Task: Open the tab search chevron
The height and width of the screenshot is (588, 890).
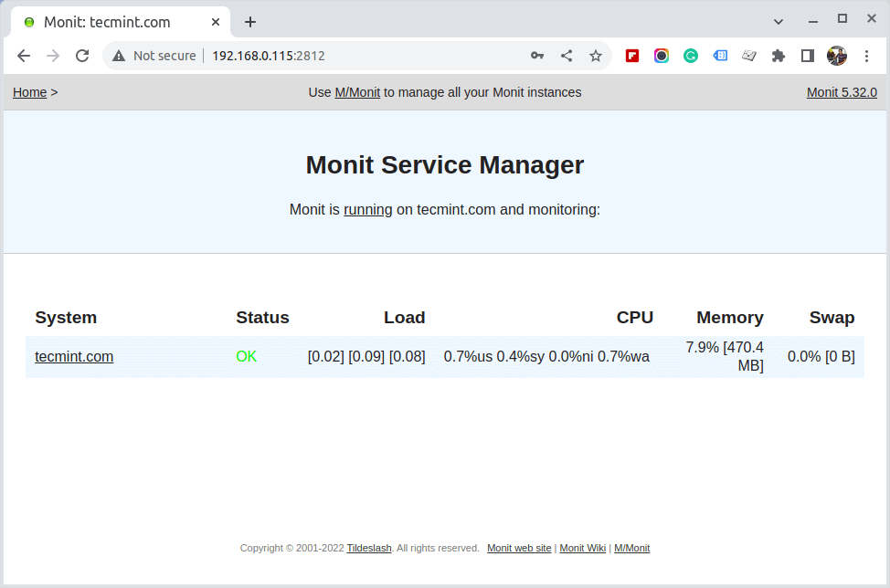Action: 778,21
